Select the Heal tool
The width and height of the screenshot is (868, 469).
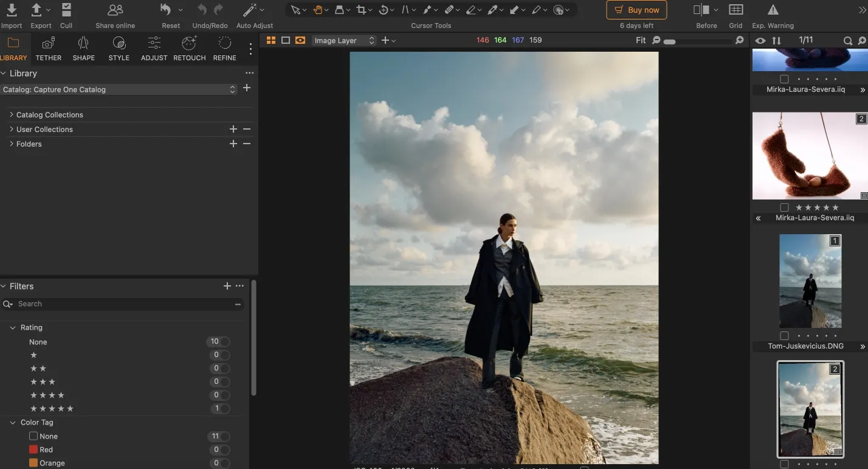coord(449,9)
